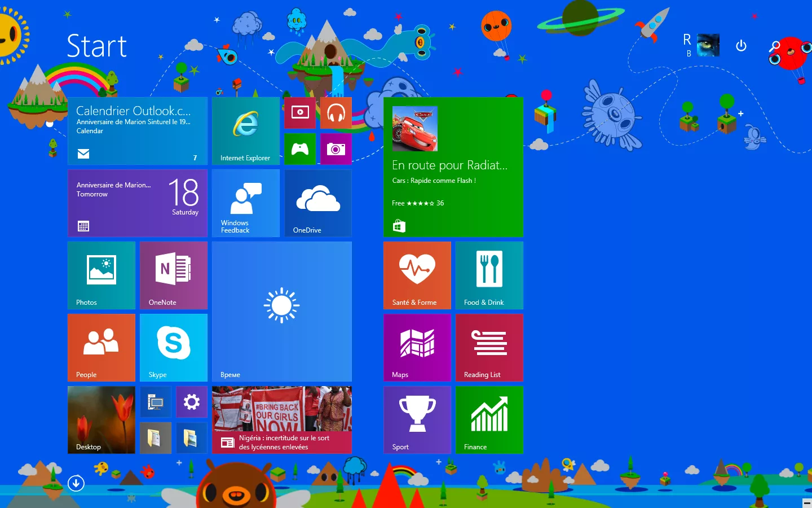Open the Calendar tile showing 18 Saturday
Viewport: 812px width, 508px height.
(138, 203)
